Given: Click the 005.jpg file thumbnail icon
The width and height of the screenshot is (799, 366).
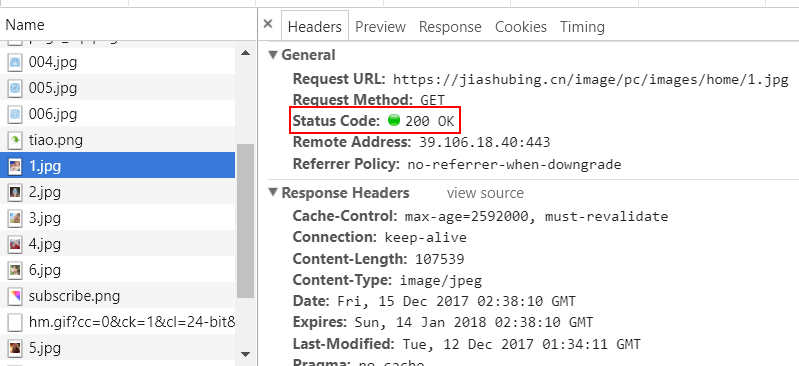Looking at the screenshot, I should coord(15,89).
